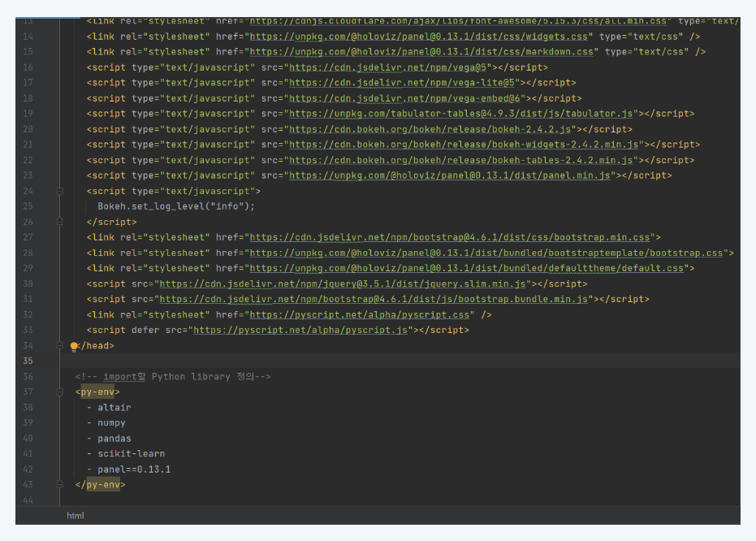Click the opening py-env tag
756x541 pixels.
click(97, 392)
